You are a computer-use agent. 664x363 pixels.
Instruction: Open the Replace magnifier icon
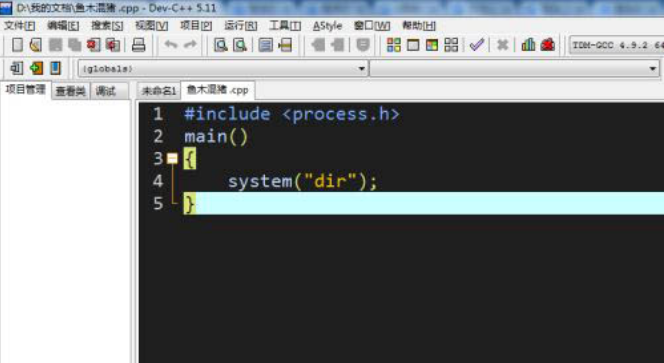[x=240, y=45]
